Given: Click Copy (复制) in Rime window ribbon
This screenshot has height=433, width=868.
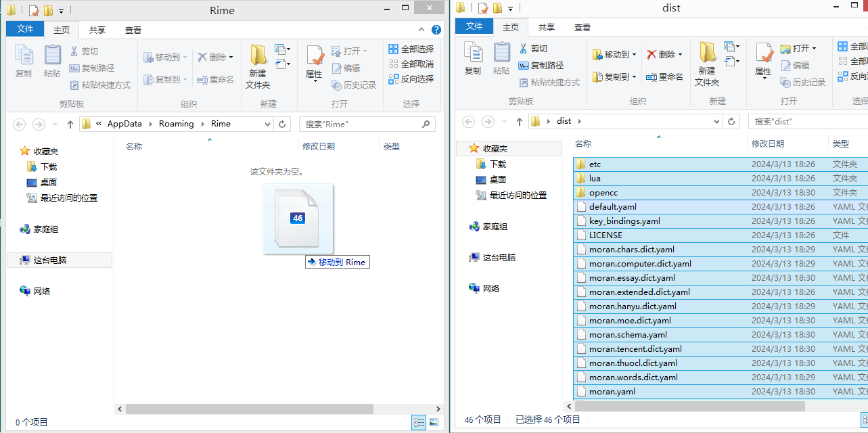Looking at the screenshot, I should [x=24, y=62].
